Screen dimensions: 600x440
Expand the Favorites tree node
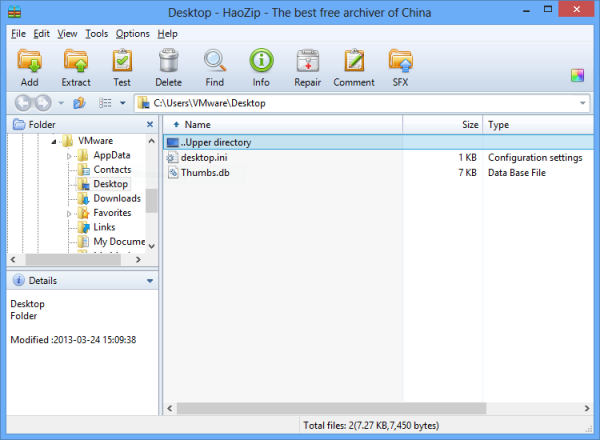pos(69,213)
